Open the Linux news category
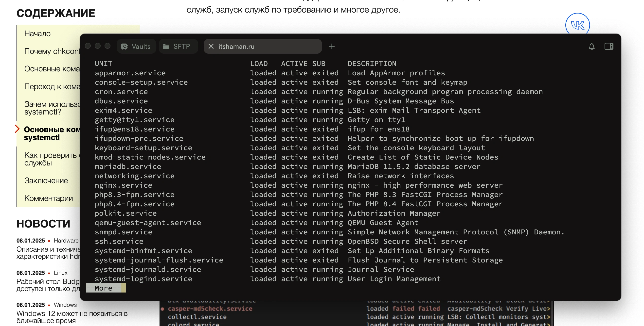This screenshot has height=326, width=644. pyautogui.click(x=60, y=273)
